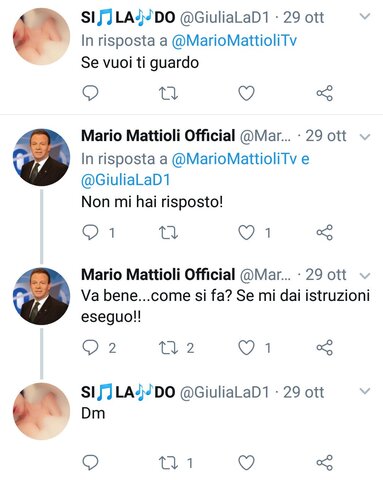Reply to the 'Non mi hai risposto!' tweet
The height and width of the screenshot is (480, 383).
click(90, 232)
